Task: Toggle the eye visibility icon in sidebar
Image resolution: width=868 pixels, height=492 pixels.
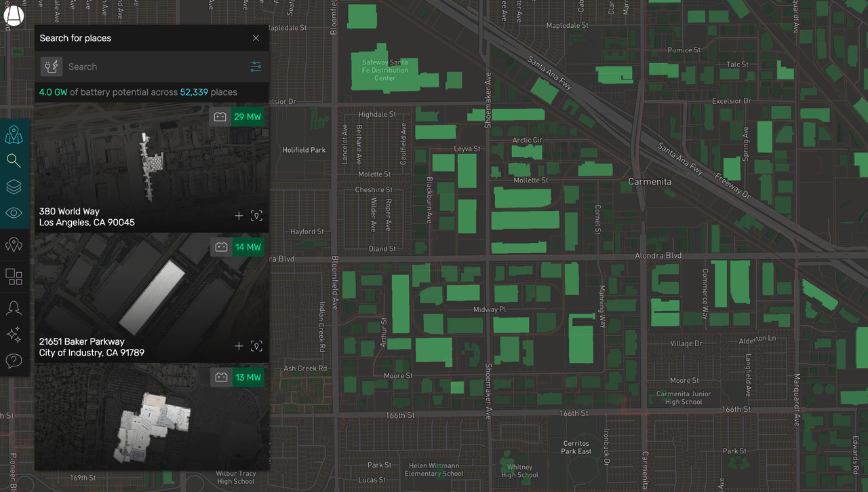Action: (14, 213)
